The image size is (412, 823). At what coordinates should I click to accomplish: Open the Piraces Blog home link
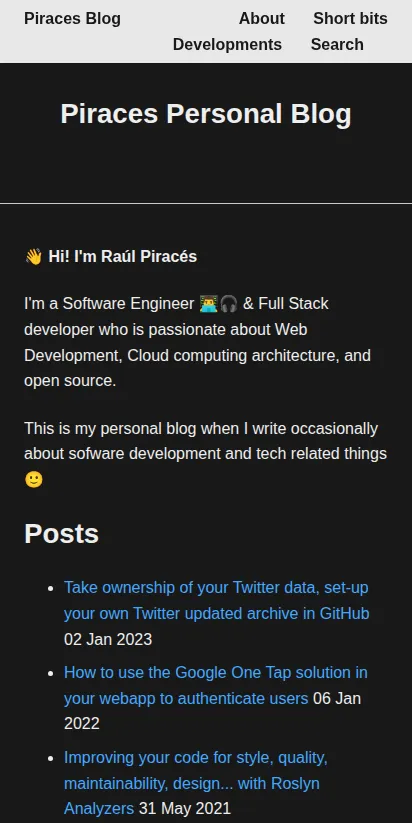click(72, 18)
